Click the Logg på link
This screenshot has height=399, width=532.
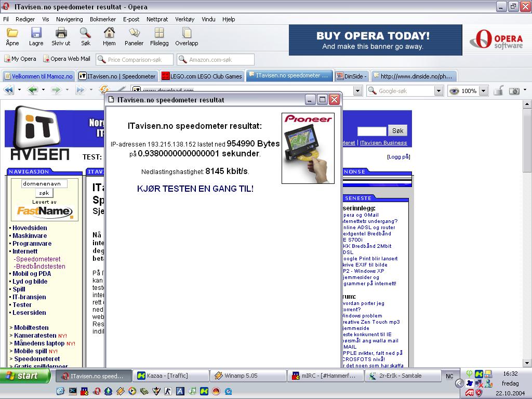398,157
